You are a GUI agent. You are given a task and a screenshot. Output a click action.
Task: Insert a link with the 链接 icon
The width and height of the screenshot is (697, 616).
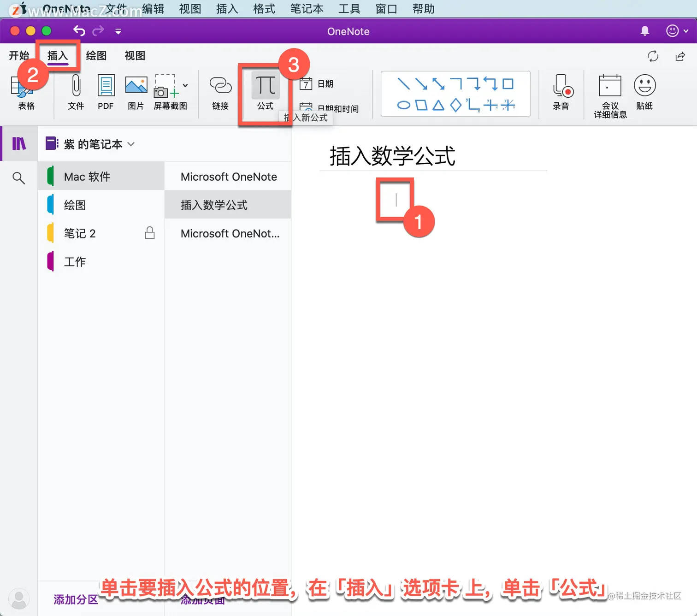click(220, 93)
